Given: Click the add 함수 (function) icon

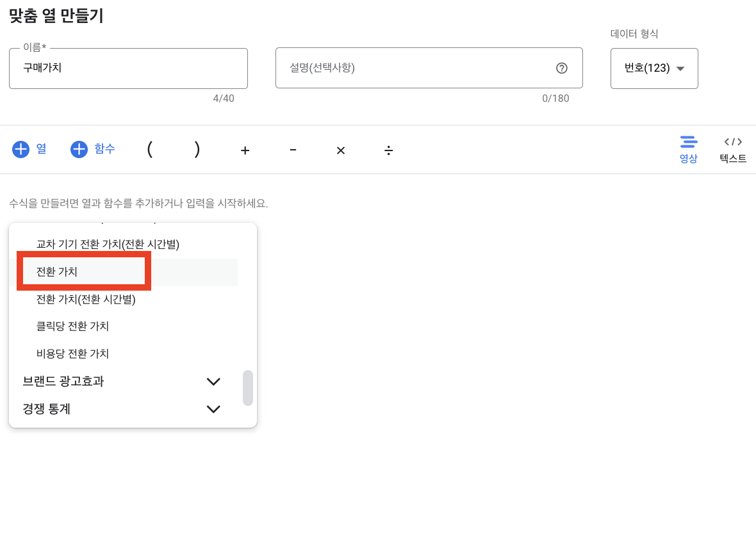Looking at the screenshot, I should [78, 149].
